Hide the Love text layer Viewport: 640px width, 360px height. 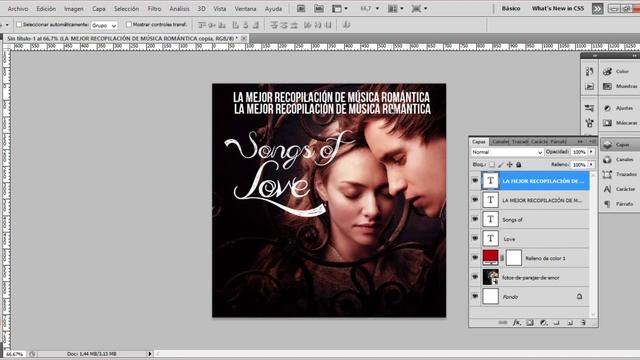pyautogui.click(x=475, y=238)
